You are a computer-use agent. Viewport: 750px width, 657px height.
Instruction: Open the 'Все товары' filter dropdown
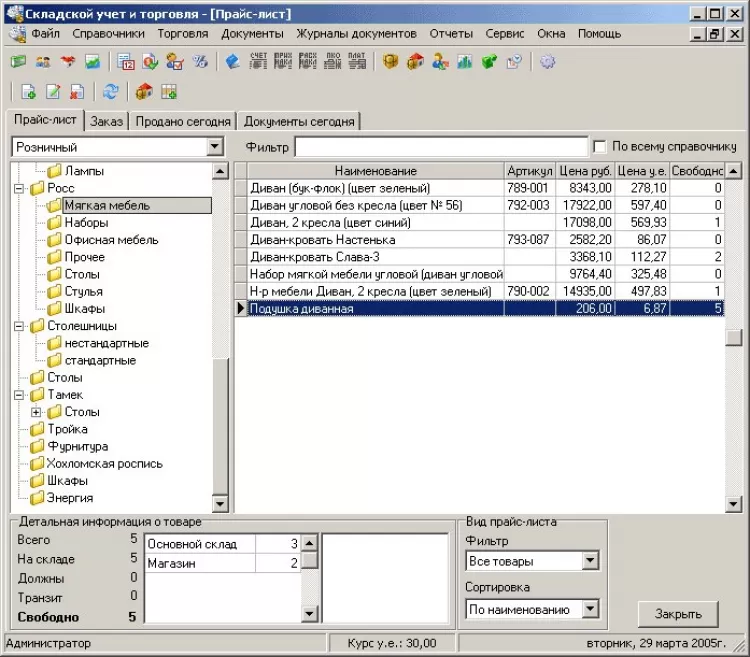[x=590, y=561]
